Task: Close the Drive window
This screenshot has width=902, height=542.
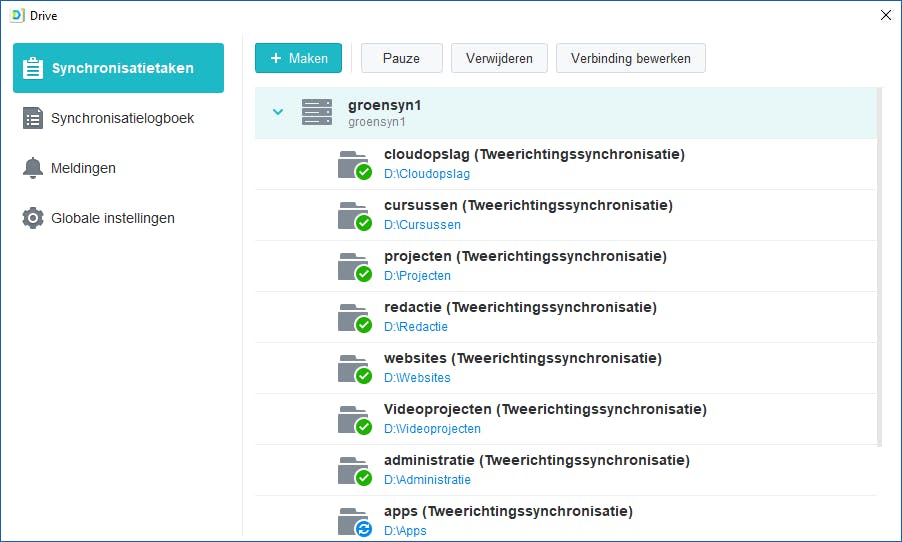Action: click(x=886, y=16)
